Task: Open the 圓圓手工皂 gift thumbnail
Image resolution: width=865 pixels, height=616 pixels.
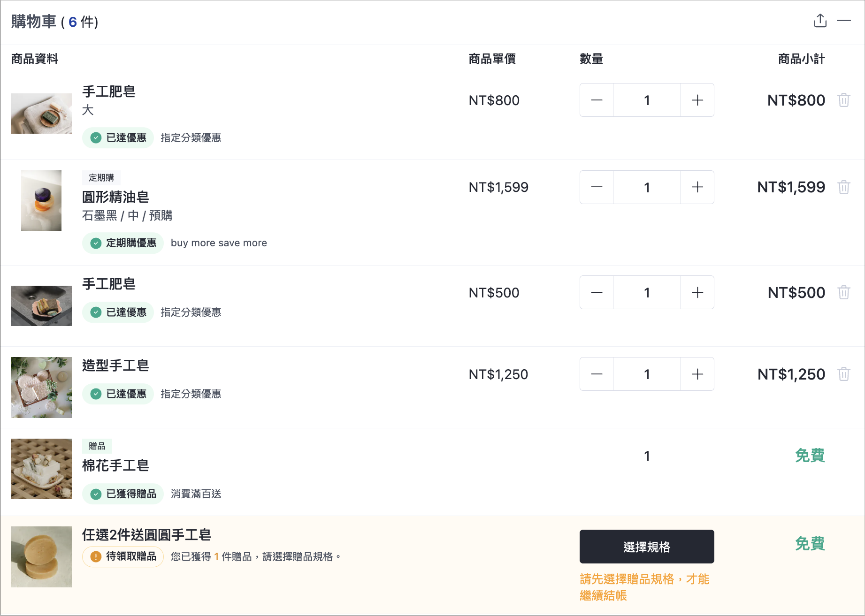Action: [41, 557]
